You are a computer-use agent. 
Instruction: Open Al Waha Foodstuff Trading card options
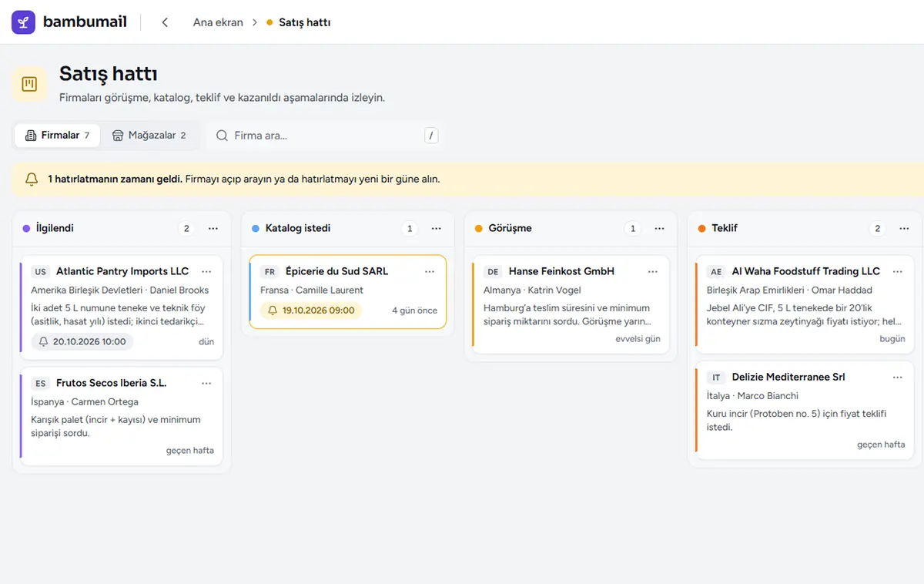pyautogui.click(x=898, y=271)
